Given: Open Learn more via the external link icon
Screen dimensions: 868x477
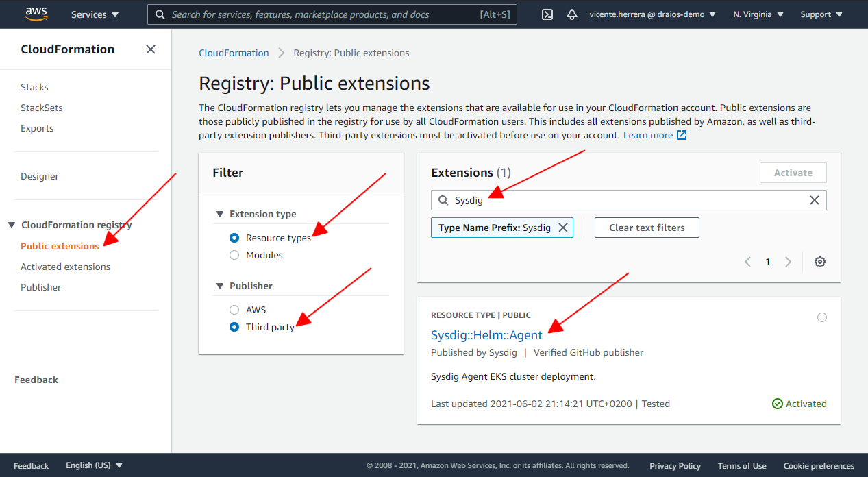Looking at the screenshot, I should [x=682, y=134].
